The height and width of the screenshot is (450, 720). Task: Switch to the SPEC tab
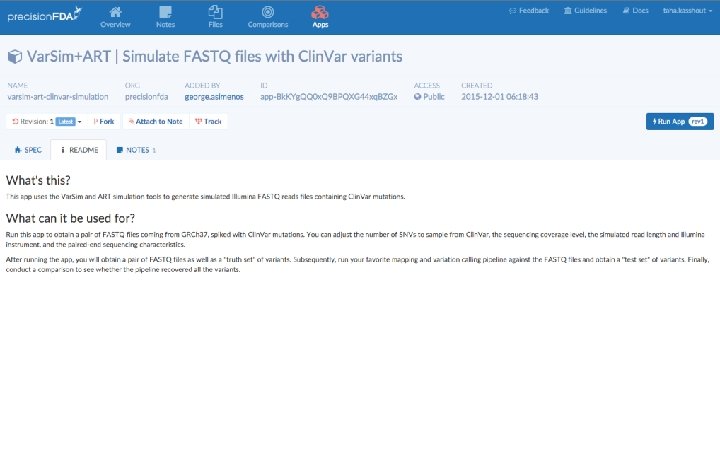point(28,150)
